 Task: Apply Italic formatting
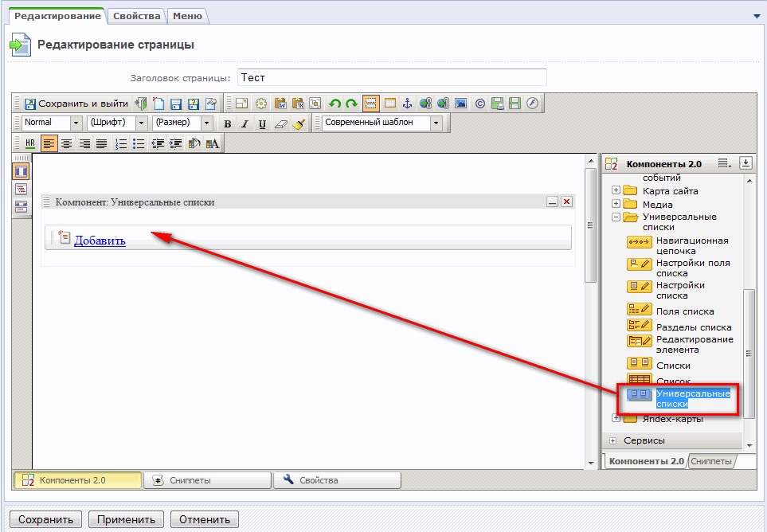tap(245, 123)
